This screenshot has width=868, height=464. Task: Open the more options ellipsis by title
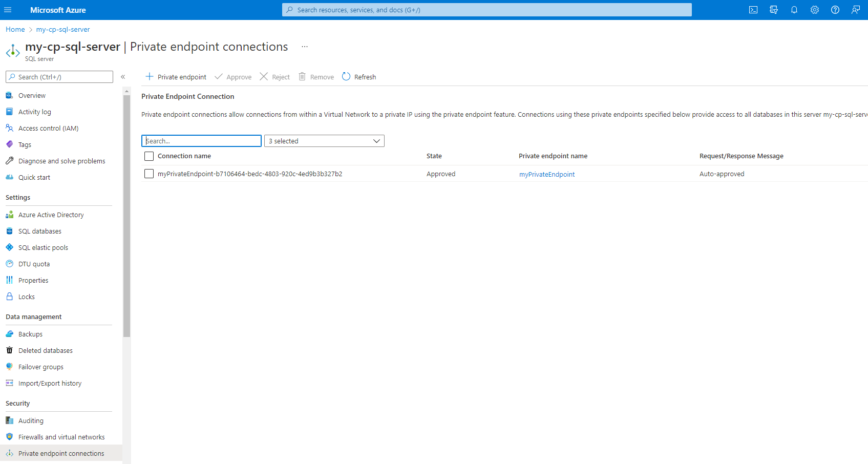click(305, 47)
